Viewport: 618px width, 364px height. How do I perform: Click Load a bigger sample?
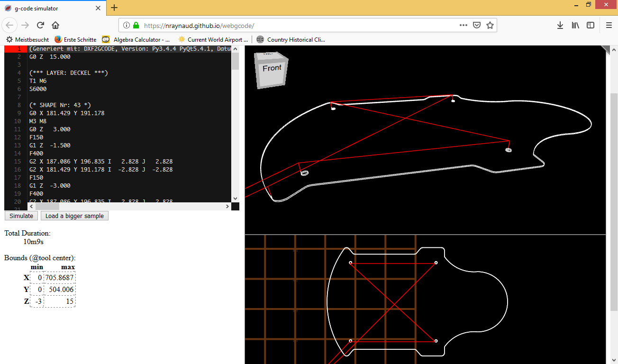pyautogui.click(x=74, y=216)
